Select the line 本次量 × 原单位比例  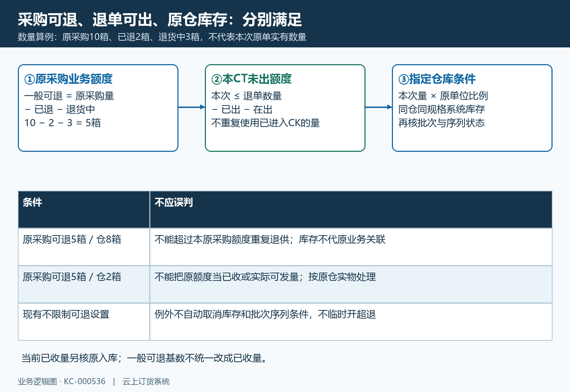click(443, 96)
